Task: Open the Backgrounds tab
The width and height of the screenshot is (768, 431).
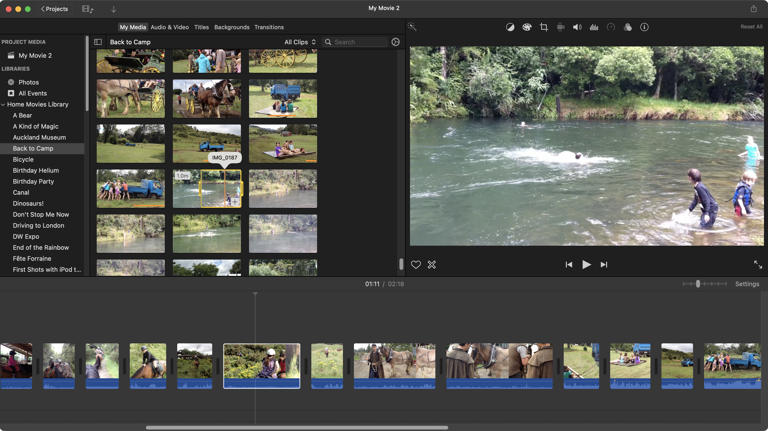Action: (x=232, y=27)
